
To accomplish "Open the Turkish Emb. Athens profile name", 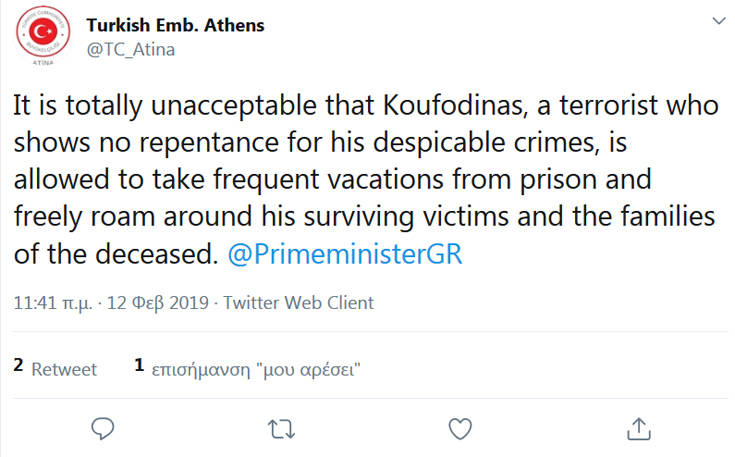I will coord(175,25).
